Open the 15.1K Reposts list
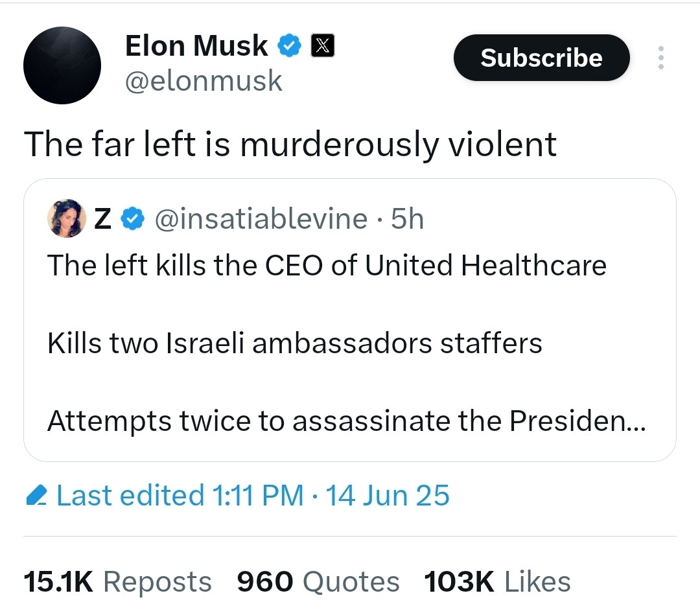This screenshot has width=700, height=615. point(117,581)
